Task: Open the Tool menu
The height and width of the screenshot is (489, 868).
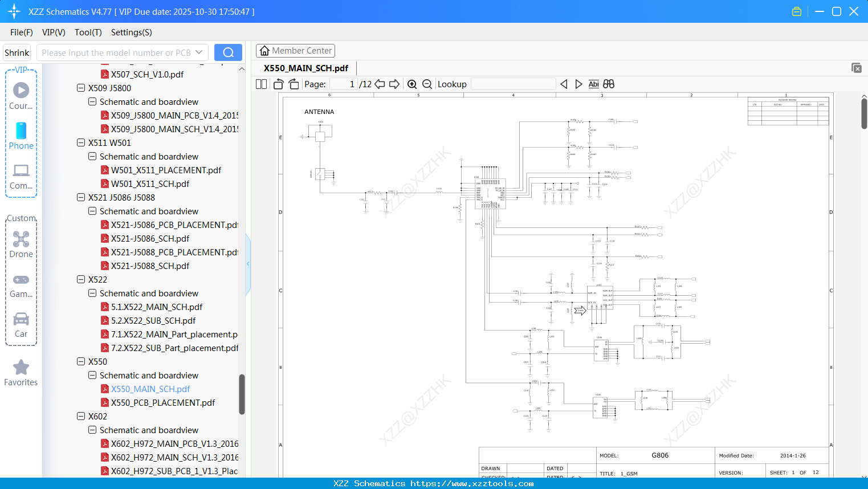Action: tap(88, 32)
